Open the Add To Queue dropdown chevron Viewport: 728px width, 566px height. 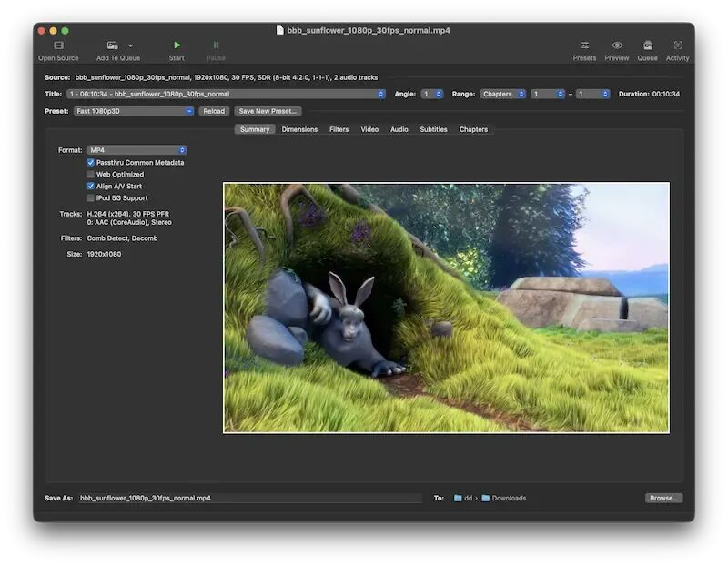click(x=130, y=45)
